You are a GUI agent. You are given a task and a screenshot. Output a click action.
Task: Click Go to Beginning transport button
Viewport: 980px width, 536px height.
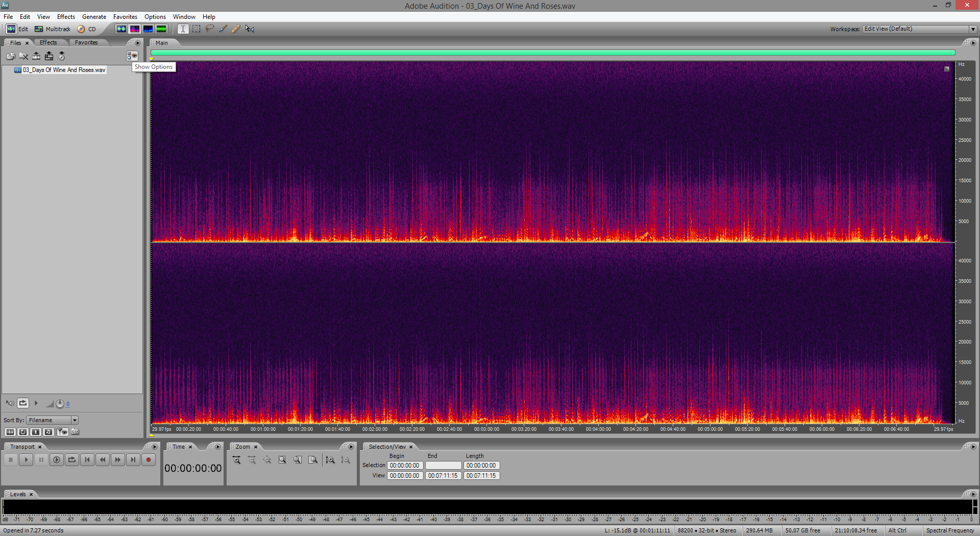coord(87,460)
